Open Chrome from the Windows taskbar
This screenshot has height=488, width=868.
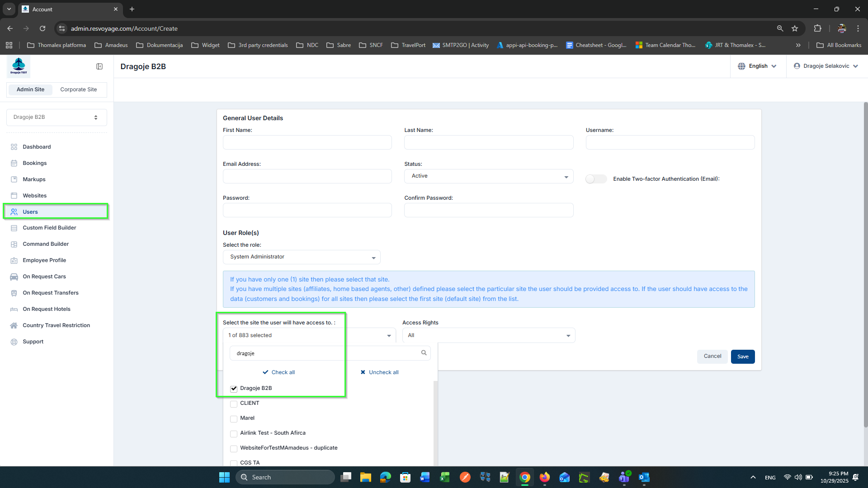point(524,477)
